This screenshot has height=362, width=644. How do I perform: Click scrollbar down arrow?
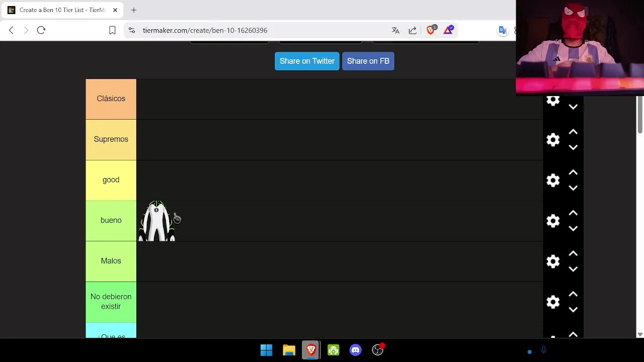(x=640, y=334)
